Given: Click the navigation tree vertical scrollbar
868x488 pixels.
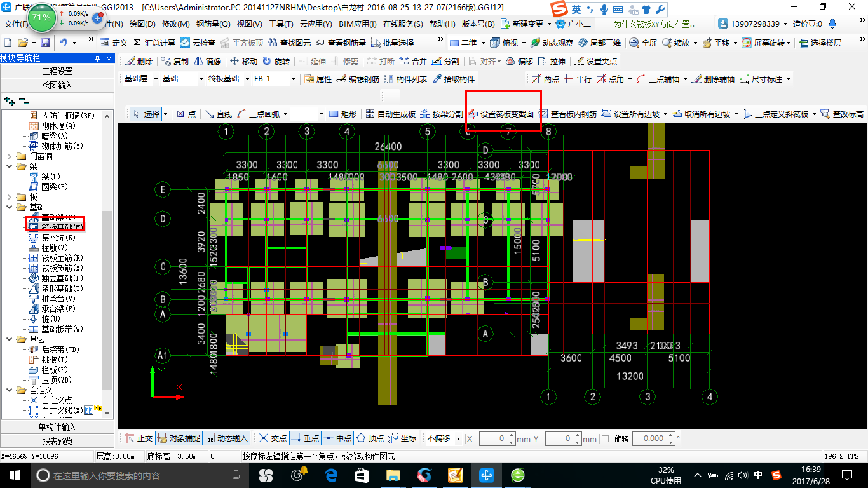Looking at the screenshot, I should pos(107,299).
